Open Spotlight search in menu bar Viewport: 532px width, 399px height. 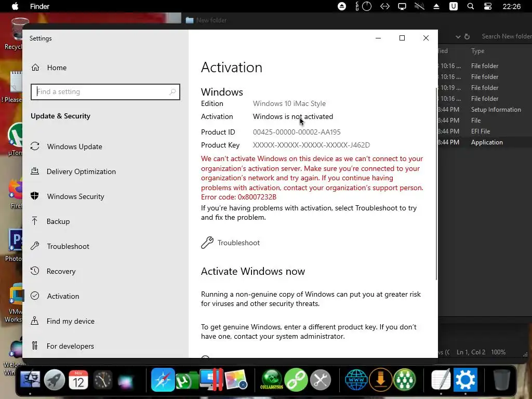(471, 6)
